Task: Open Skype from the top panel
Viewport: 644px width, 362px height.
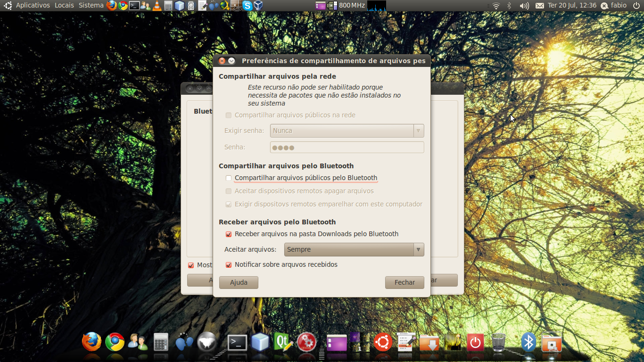Action: (248, 6)
